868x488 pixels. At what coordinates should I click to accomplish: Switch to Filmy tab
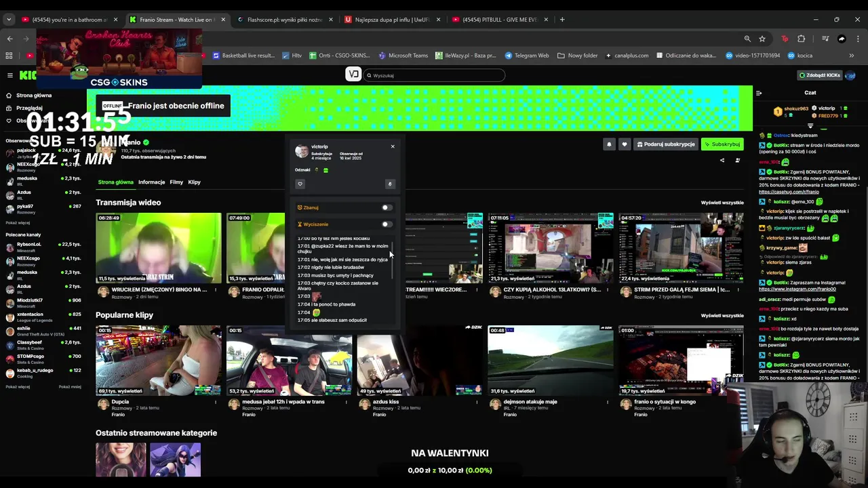[176, 182]
